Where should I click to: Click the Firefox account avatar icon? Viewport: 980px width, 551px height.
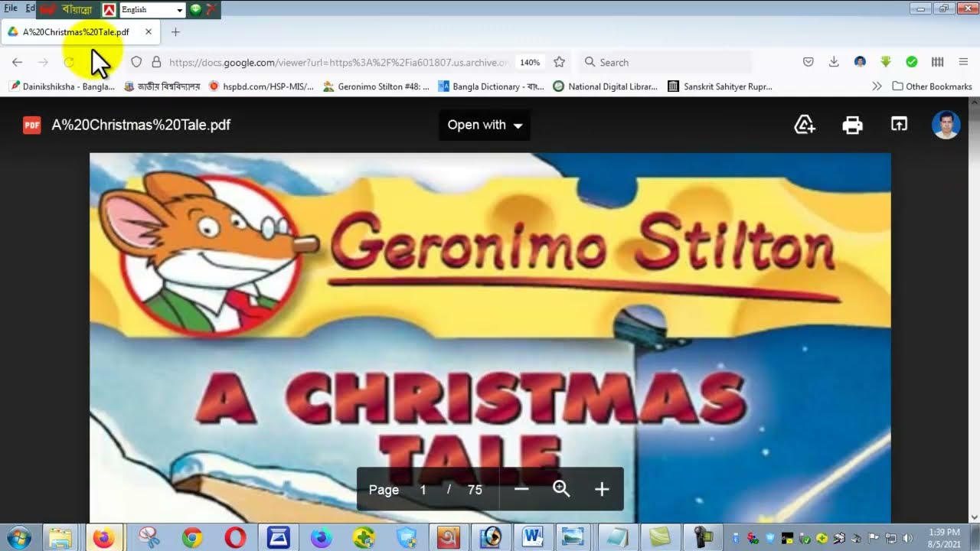(x=860, y=62)
